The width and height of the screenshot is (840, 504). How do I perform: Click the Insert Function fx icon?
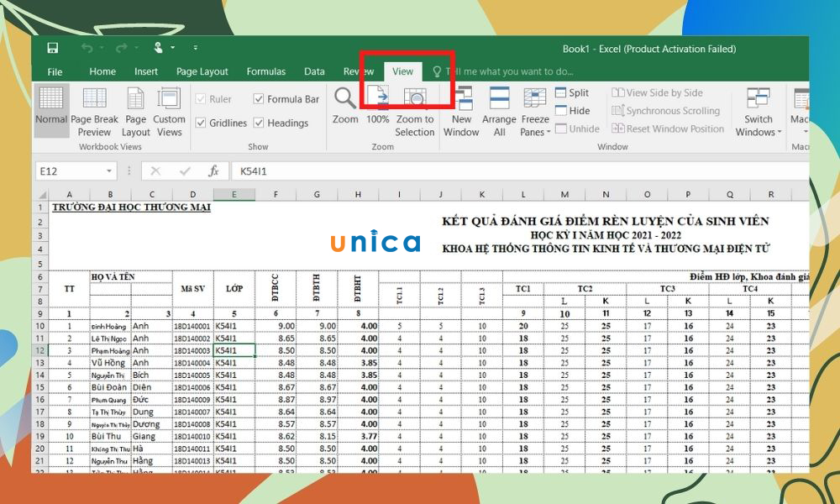[x=213, y=171]
